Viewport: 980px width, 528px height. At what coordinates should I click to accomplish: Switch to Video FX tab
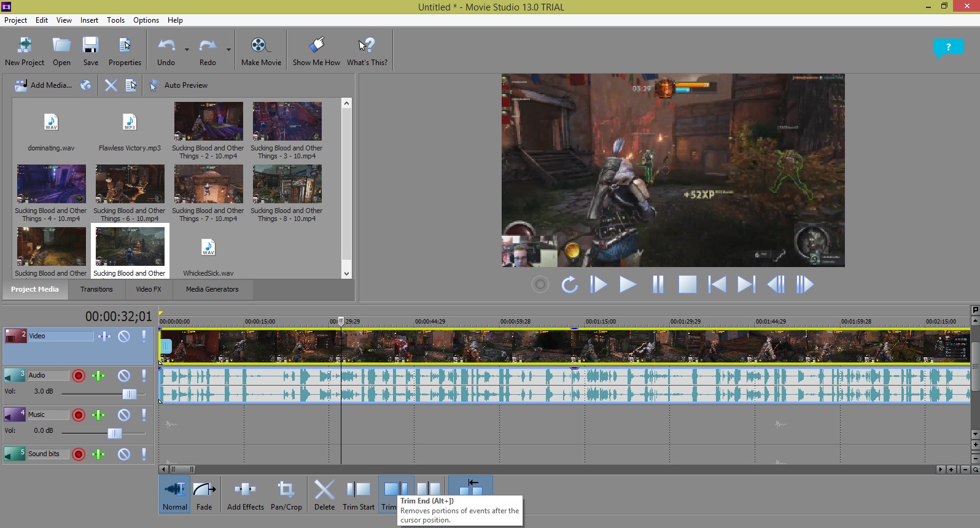click(149, 289)
